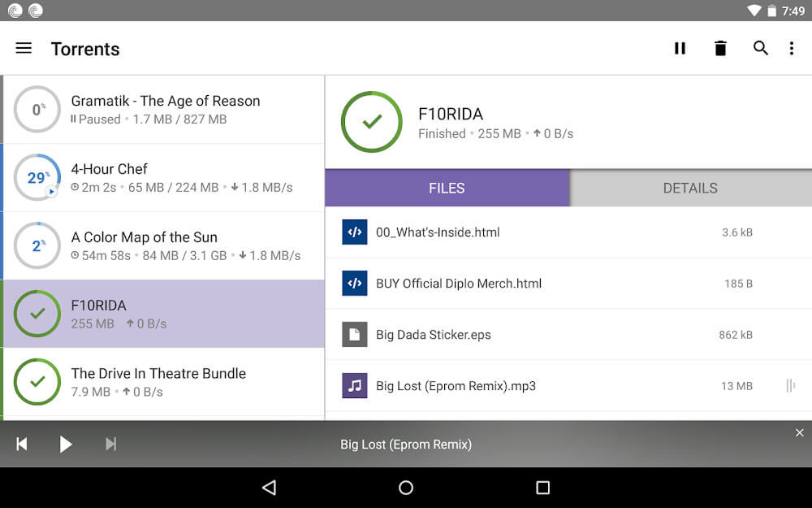Click the HTML icon for BUY Official Diplo Merch
The width and height of the screenshot is (812, 508).
click(x=355, y=283)
